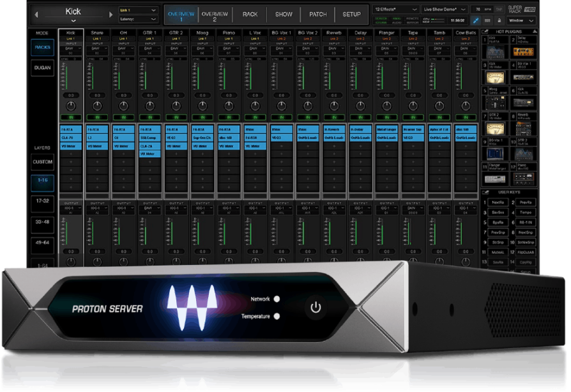The height and width of the screenshot is (392, 571).
Task: Toggle the IN button on the OH rack
Action: tap(123, 117)
